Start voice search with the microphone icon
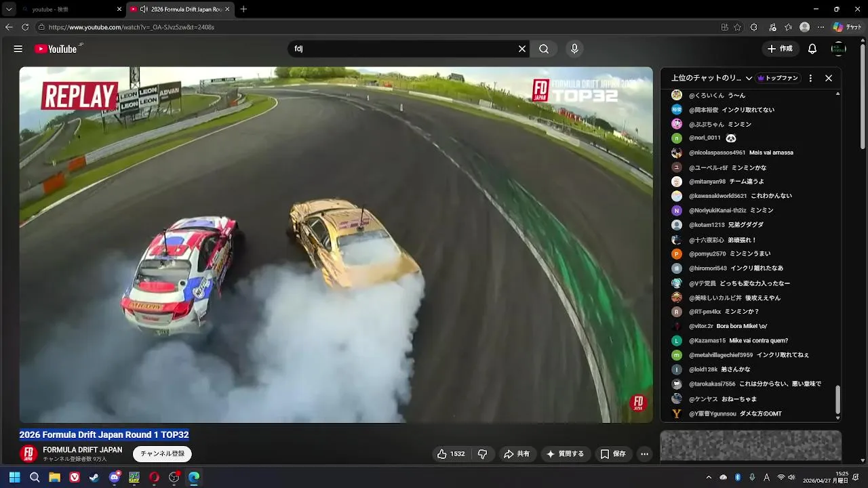The image size is (868, 488). tap(574, 49)
